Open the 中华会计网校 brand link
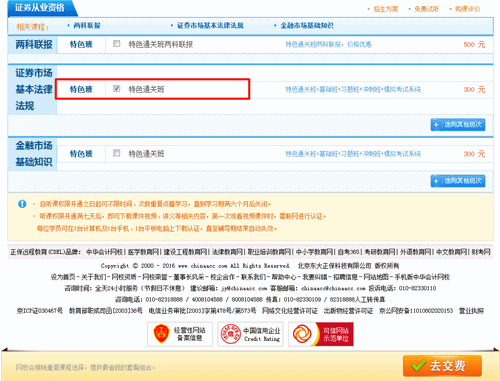This screenshot has height=381, width=500. [104, 252]
